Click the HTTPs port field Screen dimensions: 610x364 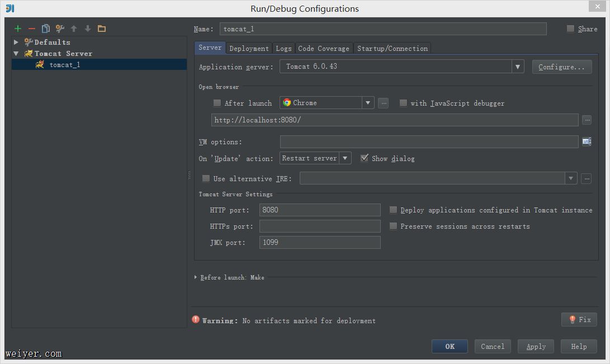coord(320,226)
